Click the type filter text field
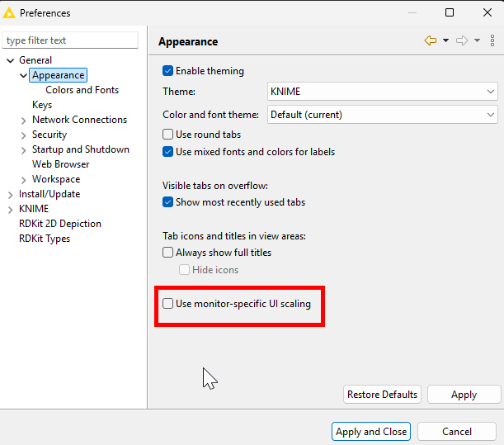 pyautogui.click(x=70, y=40)
